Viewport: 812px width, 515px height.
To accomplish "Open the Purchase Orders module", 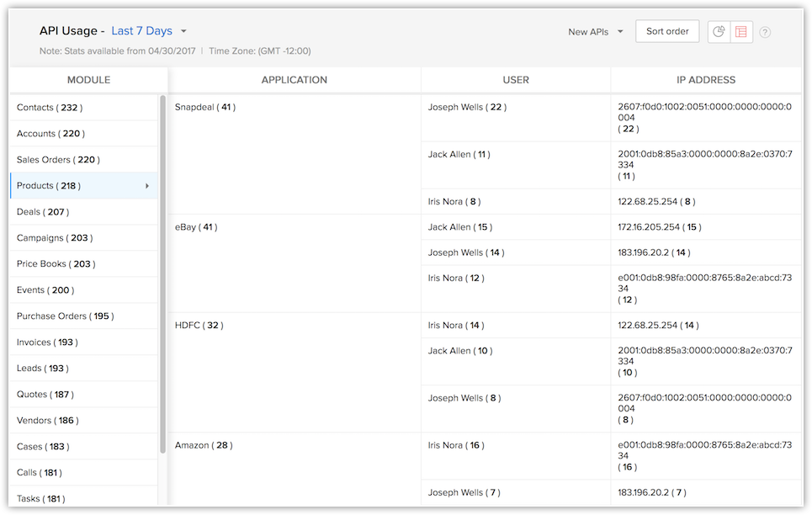I will coord(65,316).
